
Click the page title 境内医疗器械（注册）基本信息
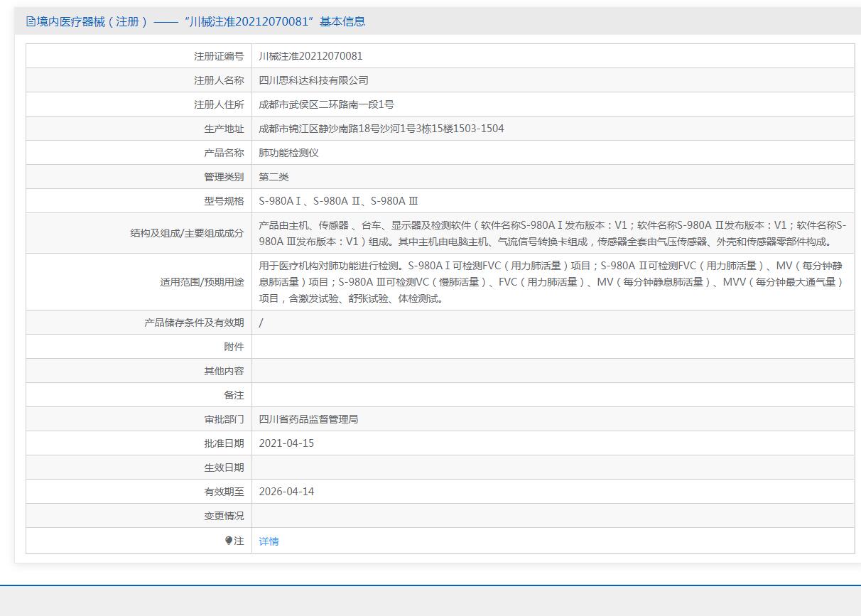pos(201,21)
